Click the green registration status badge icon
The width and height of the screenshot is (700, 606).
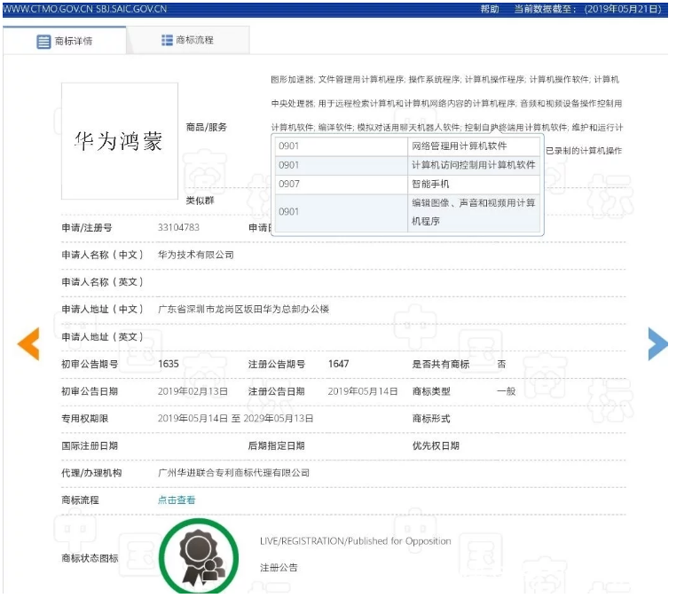point(199,556)
